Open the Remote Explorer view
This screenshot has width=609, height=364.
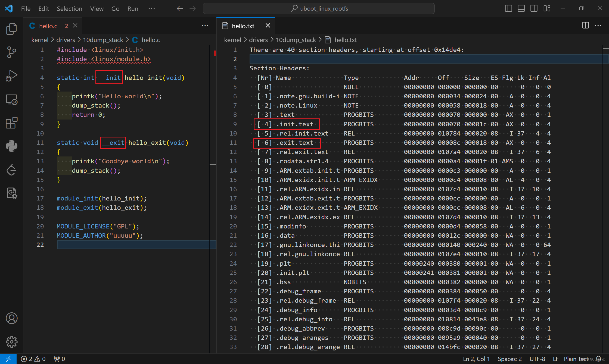point(11,100)
